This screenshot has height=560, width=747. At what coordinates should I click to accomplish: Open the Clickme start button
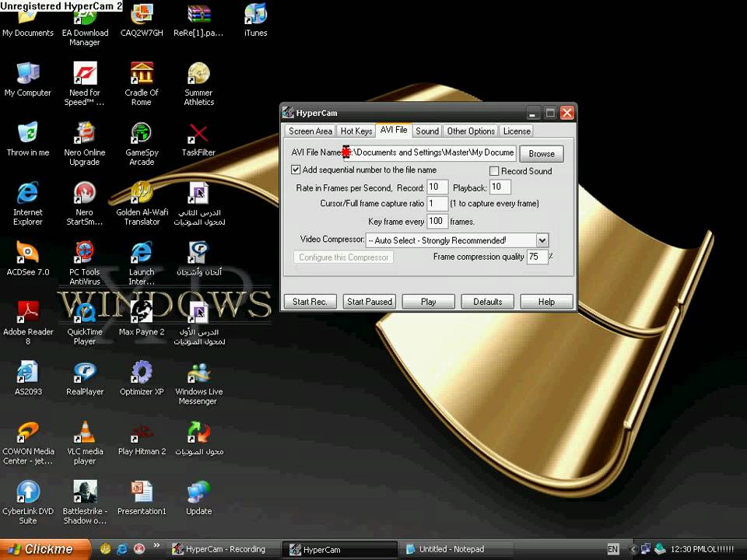45,549
